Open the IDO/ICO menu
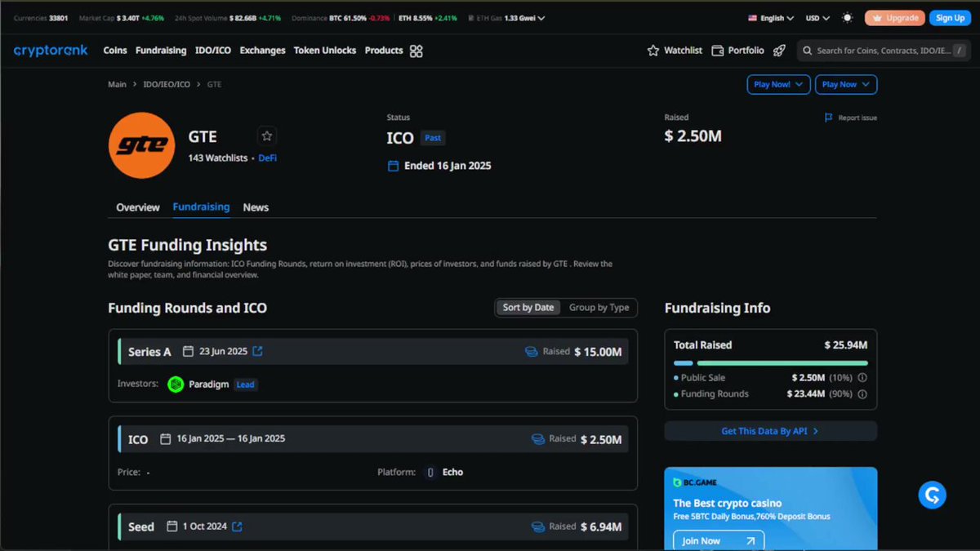980x551 pixels. (x=213, y=51)
